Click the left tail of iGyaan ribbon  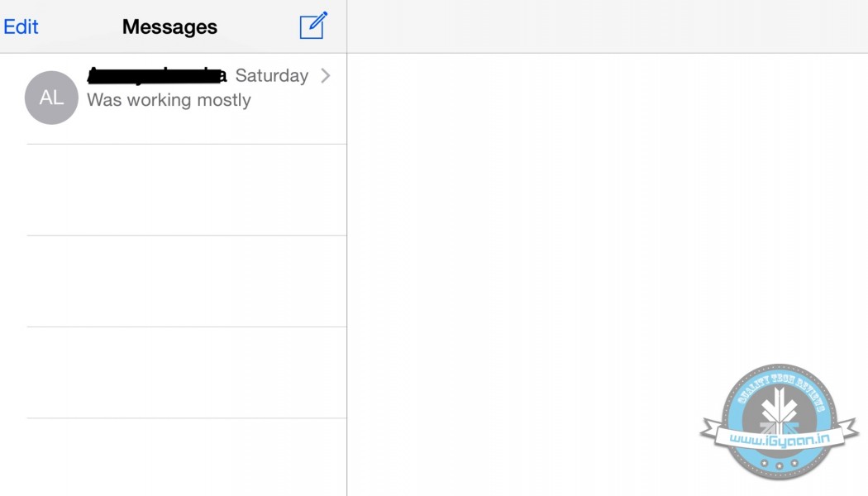point(713,430)
